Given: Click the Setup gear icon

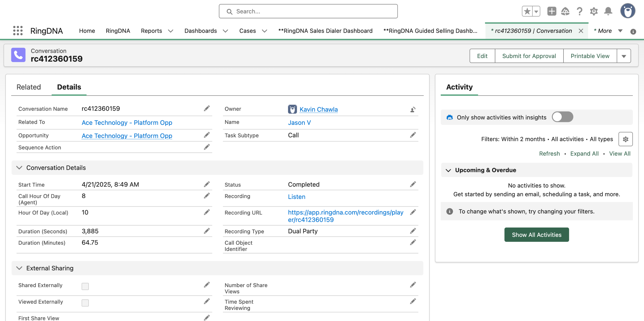Looking at the screenshot, I should [594, 11].
